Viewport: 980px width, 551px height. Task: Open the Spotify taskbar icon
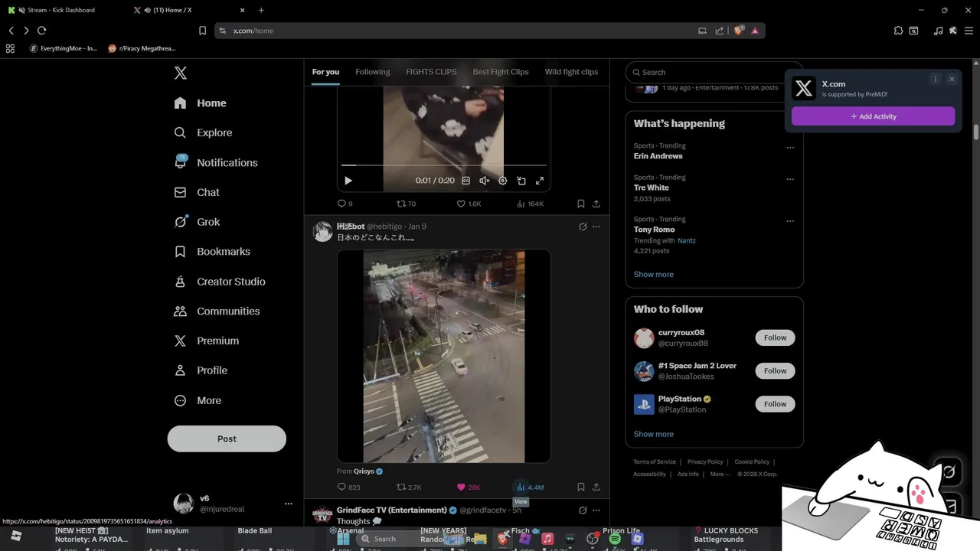(615, 539)
